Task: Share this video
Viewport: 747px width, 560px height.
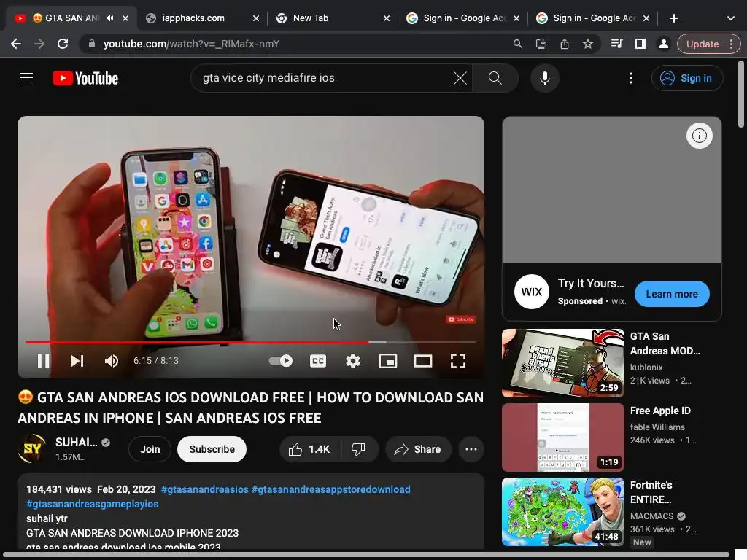Action: pyautogui.click(x=418, y=449)
